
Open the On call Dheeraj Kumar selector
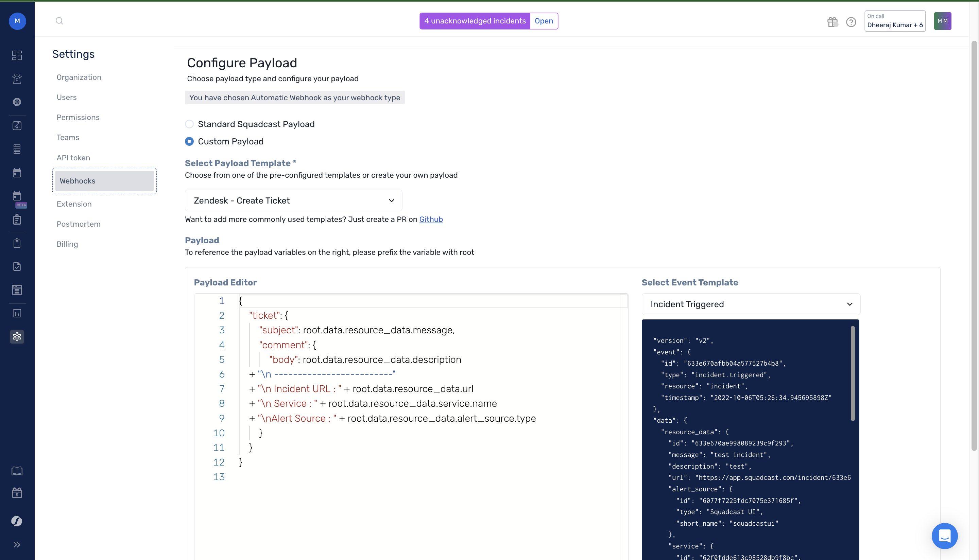pyautogui.click(x=895, y=21)
